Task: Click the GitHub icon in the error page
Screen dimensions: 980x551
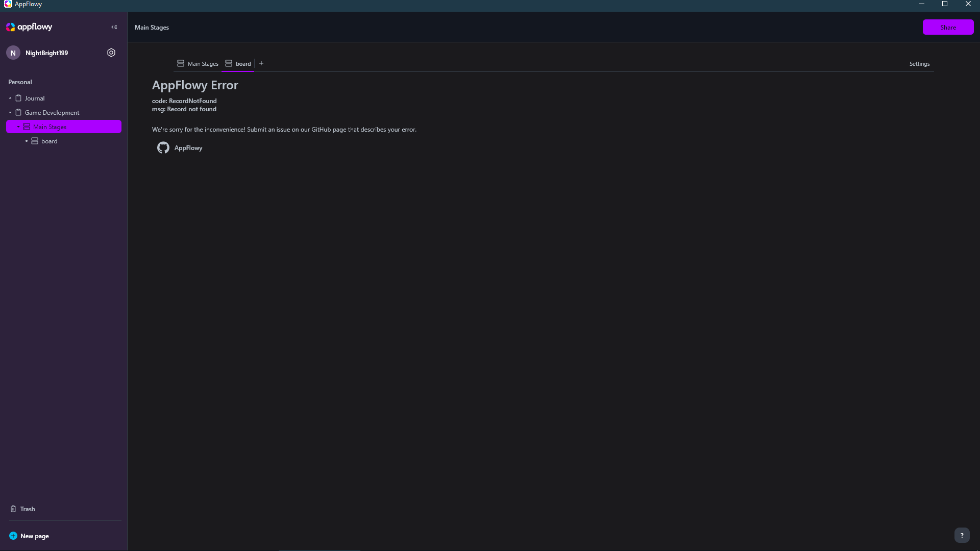Action: 163,147
